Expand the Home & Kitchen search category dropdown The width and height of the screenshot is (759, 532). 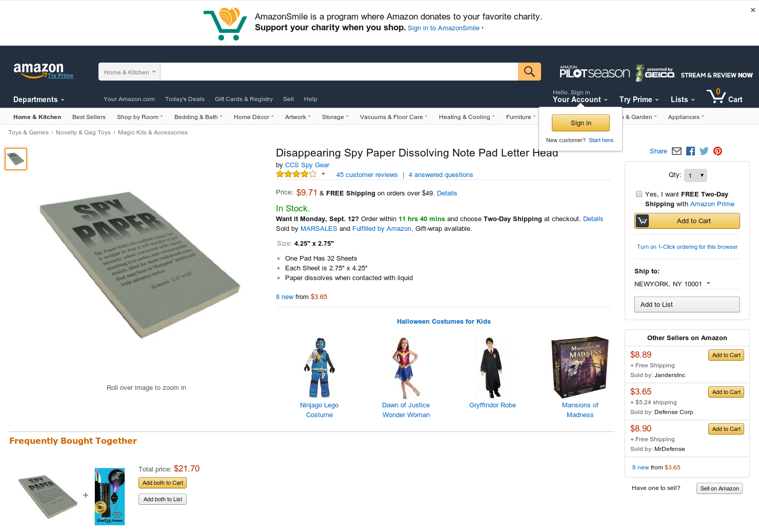(x=129, y=72)
